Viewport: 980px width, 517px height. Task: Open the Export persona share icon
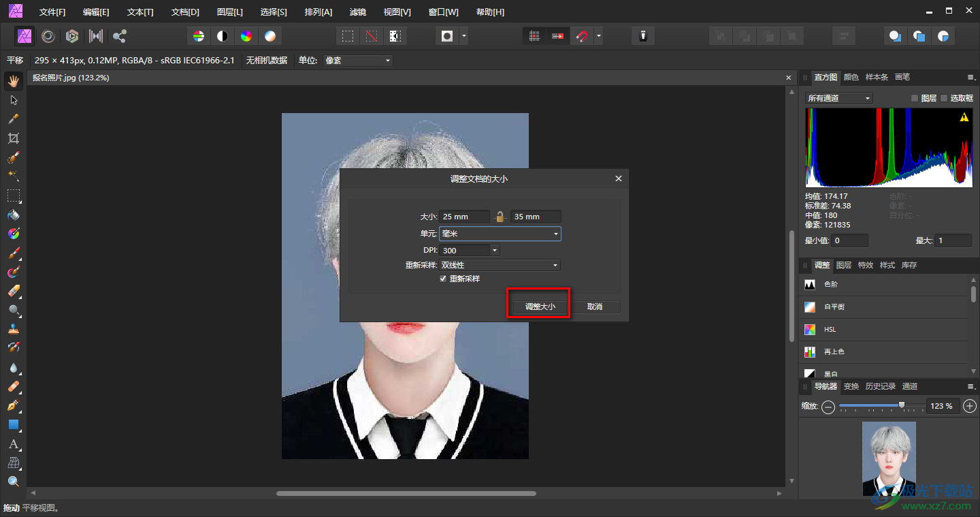(120, 36)
